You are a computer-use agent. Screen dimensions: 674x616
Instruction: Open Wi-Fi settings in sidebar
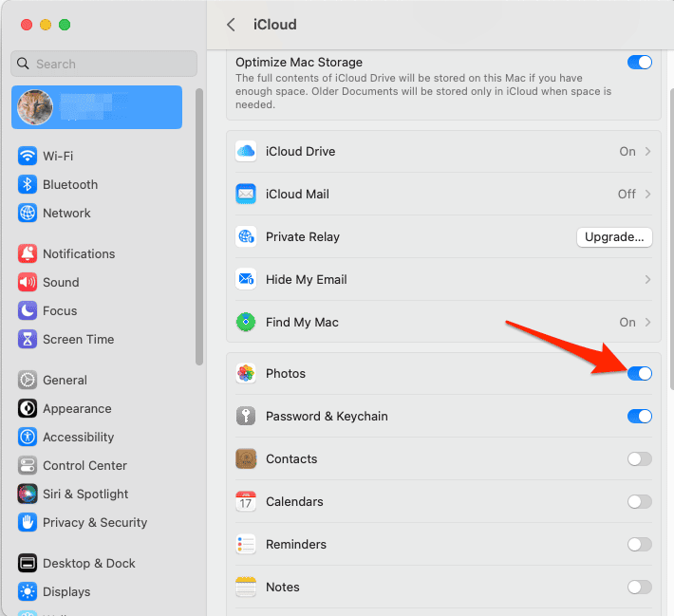[x=58, y=156]
